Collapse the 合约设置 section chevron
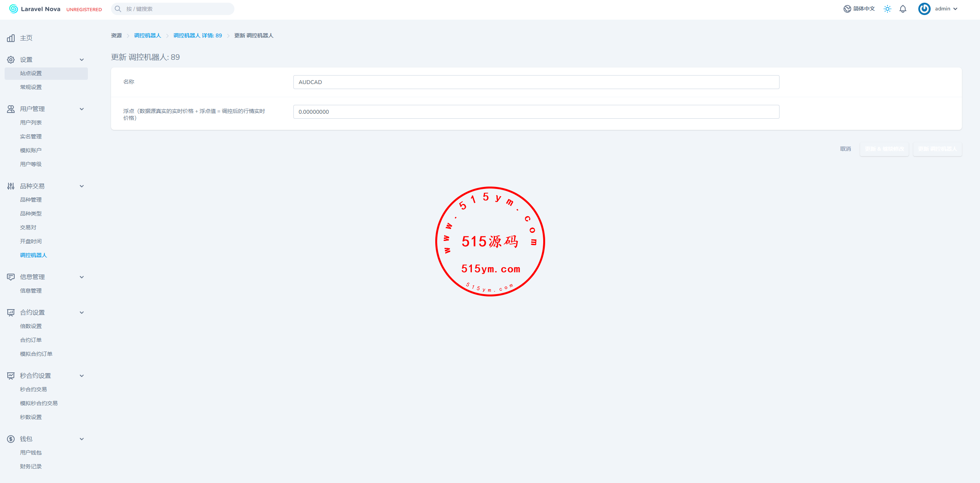Screen dimensions: 980x483 [x=82, y=313]
